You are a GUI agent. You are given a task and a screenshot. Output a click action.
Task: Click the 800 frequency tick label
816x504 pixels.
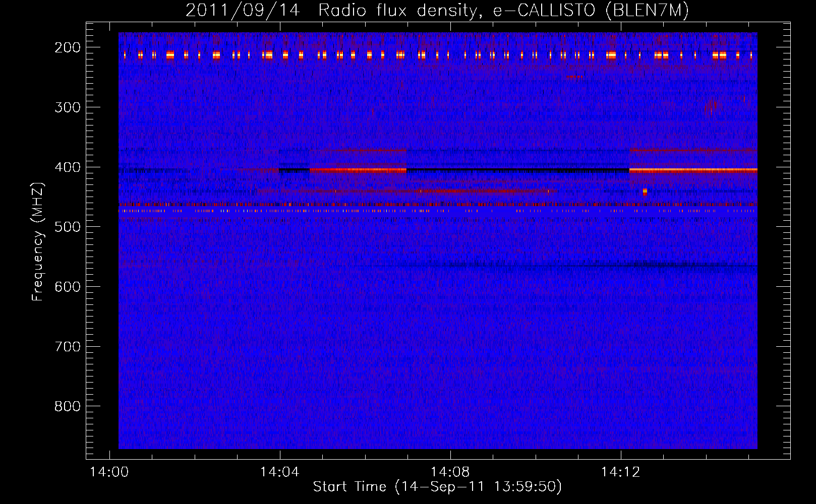pyautogui.click(x=67, y=406)
